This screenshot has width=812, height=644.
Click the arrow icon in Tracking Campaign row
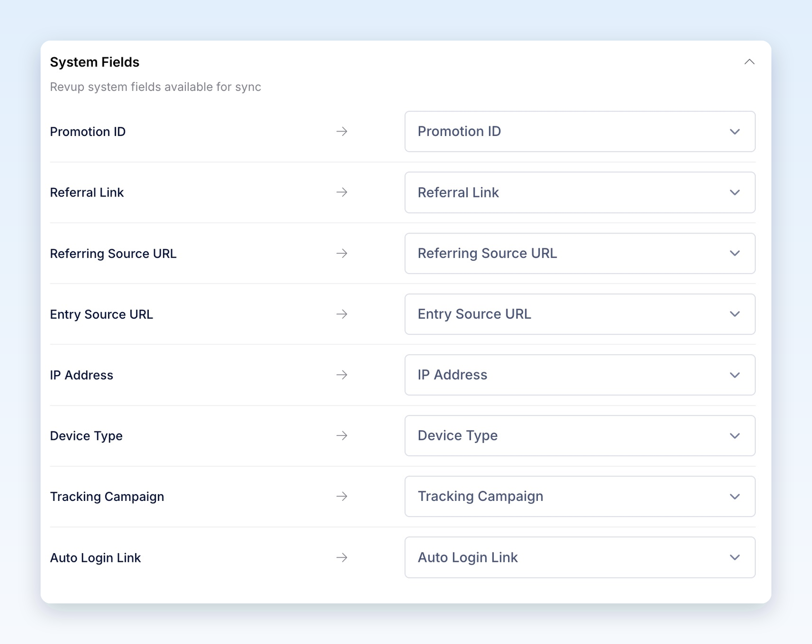[x=342, y=496]
